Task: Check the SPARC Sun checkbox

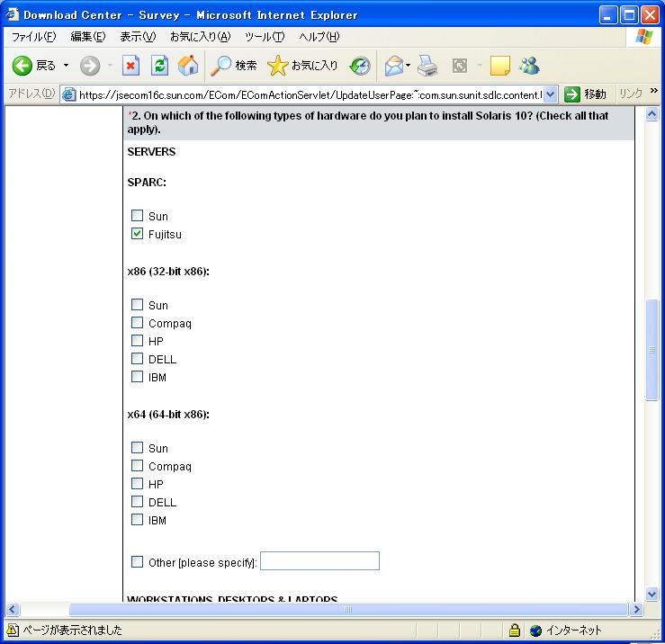Action: pos(137,215)
